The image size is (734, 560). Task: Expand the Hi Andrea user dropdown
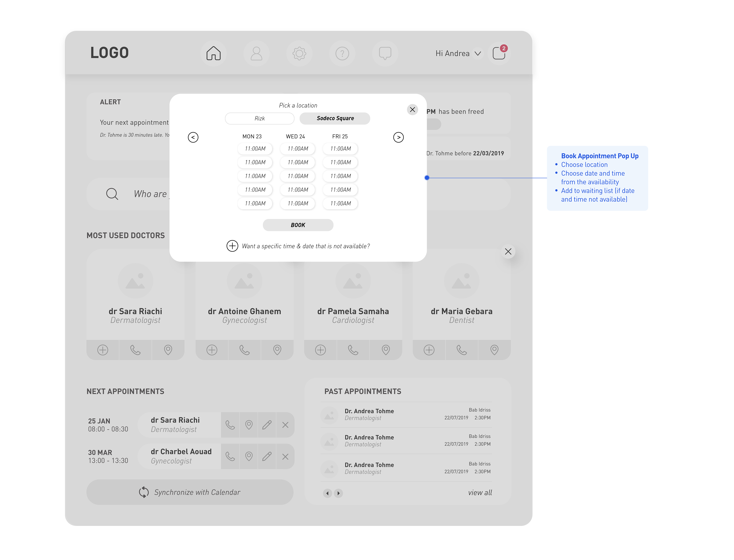(x=477, y=54)
